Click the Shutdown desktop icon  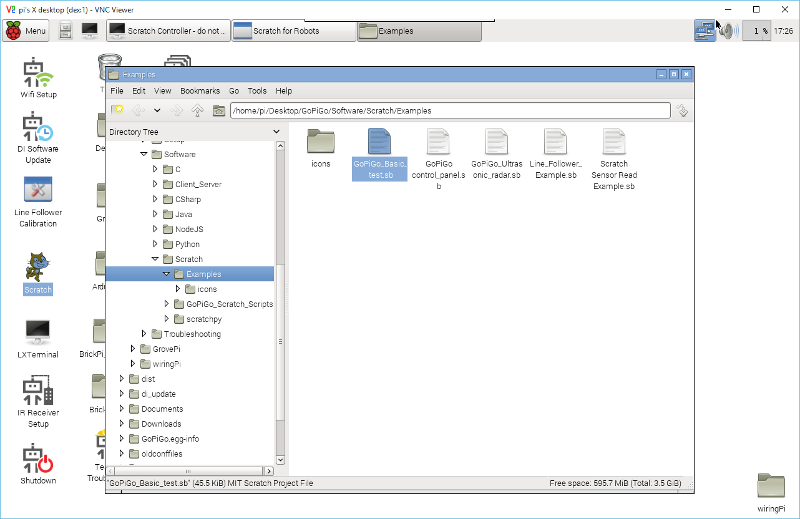[38, 464]
